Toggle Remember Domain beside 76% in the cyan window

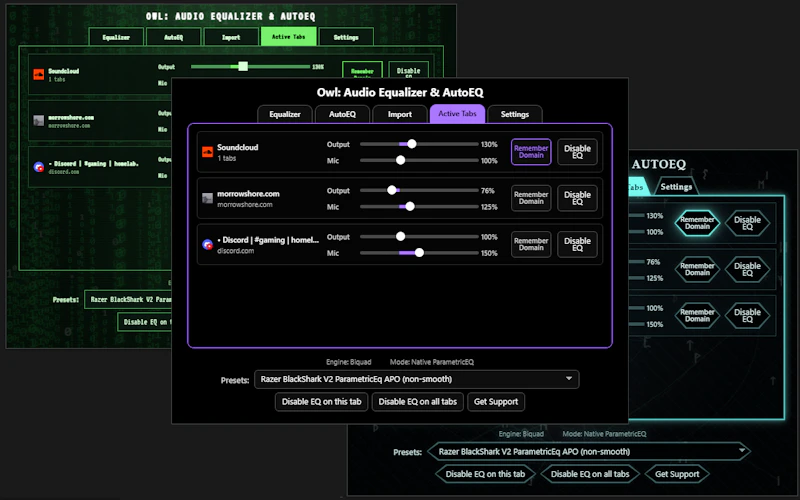[697, 269]
